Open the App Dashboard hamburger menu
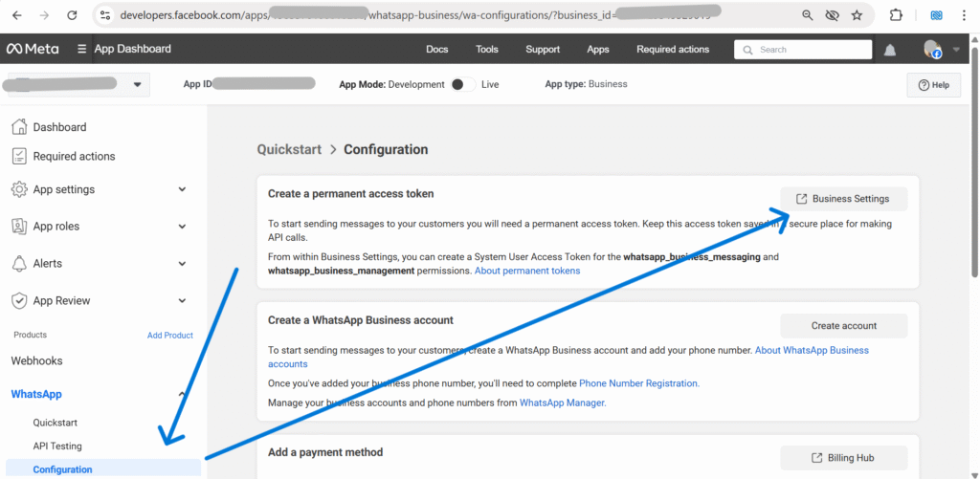This screenshot has width=980, height=479. click(x=82, y=50)
